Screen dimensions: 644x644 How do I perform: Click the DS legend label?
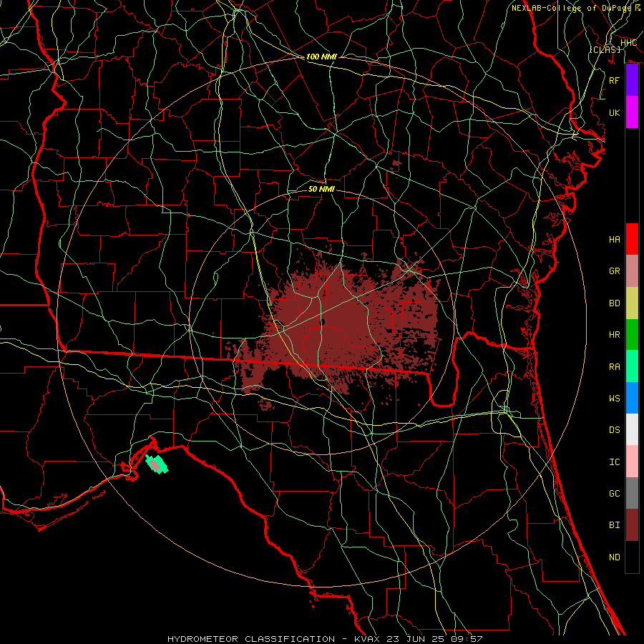(614, 430)
